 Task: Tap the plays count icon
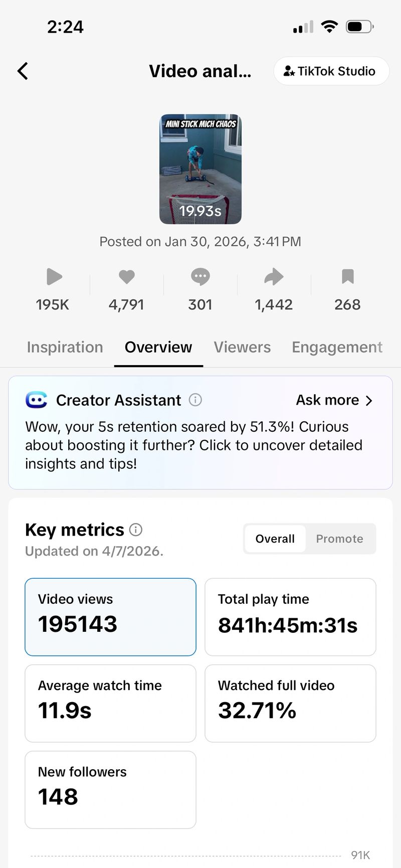pos(54,277)
